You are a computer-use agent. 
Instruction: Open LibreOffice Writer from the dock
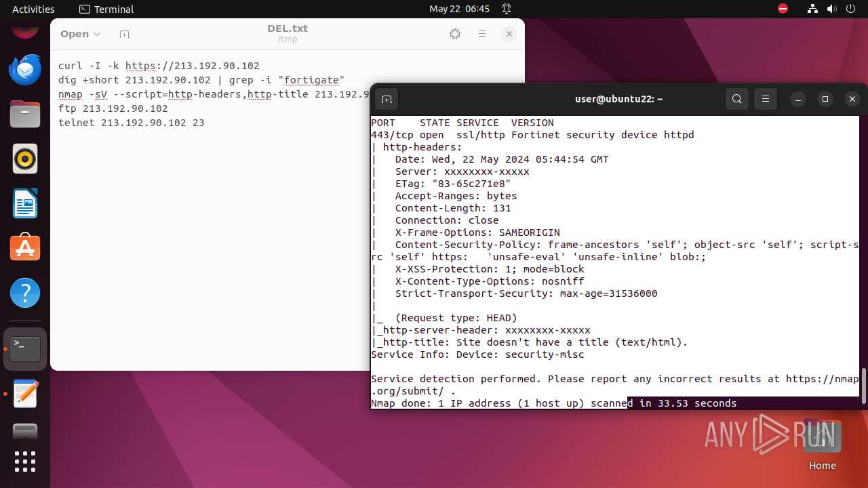(25, 204)
